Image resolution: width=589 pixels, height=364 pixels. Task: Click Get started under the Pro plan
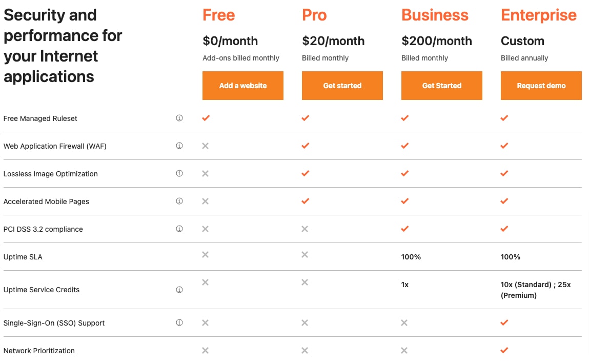pyautogui.click(x=342, y=86)
